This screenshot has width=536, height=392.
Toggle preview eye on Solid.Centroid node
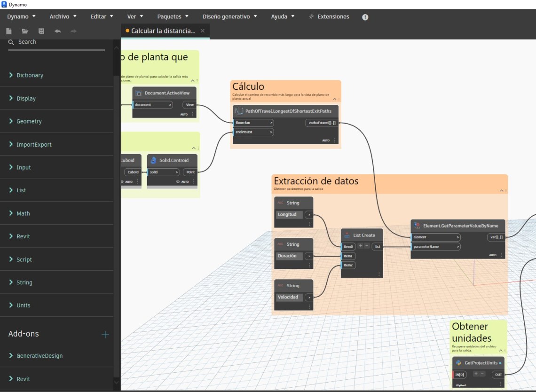click(x=178, y=181)
